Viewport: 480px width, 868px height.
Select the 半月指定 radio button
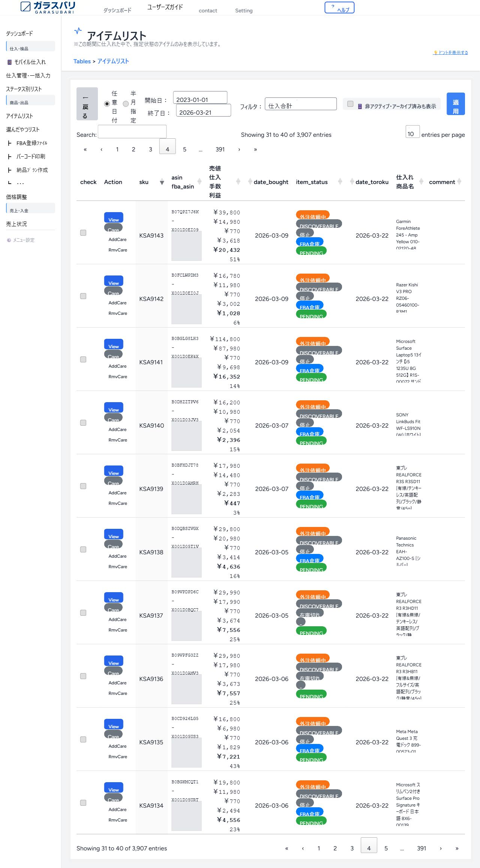pos(126,104)
